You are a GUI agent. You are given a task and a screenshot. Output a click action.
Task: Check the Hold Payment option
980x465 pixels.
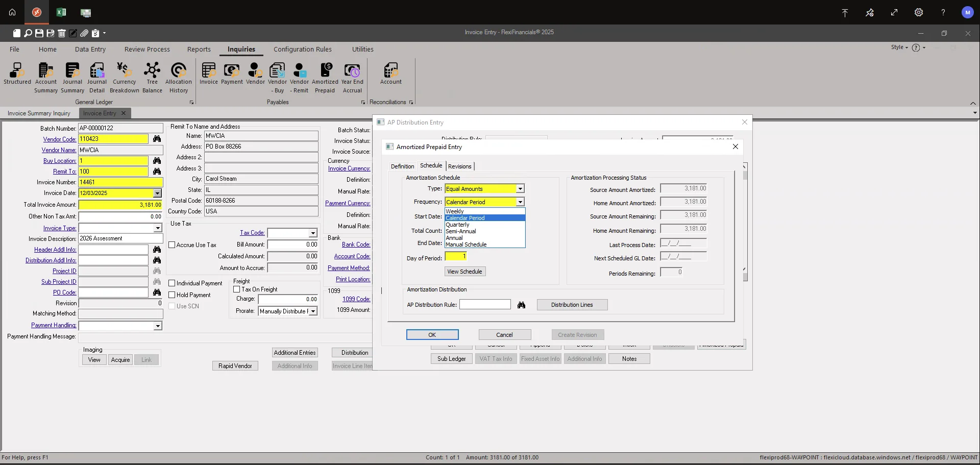[173, 295]
